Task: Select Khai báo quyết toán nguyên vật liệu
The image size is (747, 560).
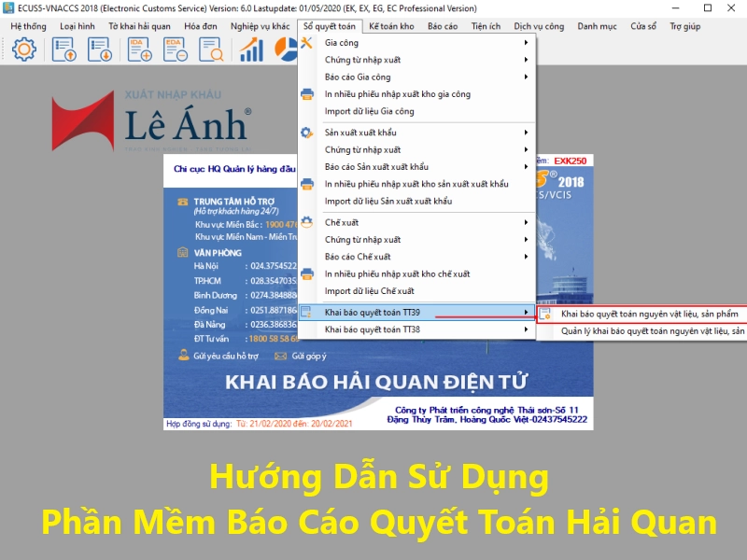Action: click(649, 314)
